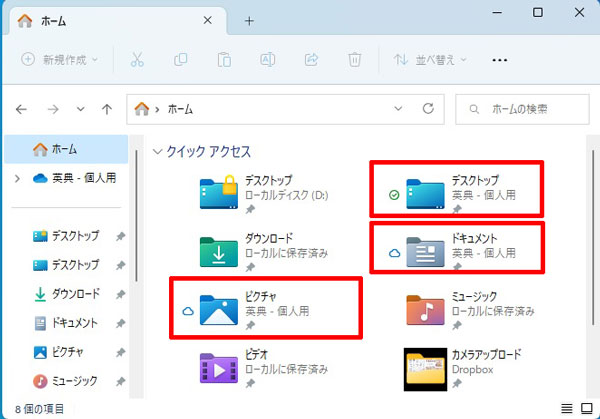Click the refresh button
Viewport: 600px width, 419px height.
(x=428, y=109)
